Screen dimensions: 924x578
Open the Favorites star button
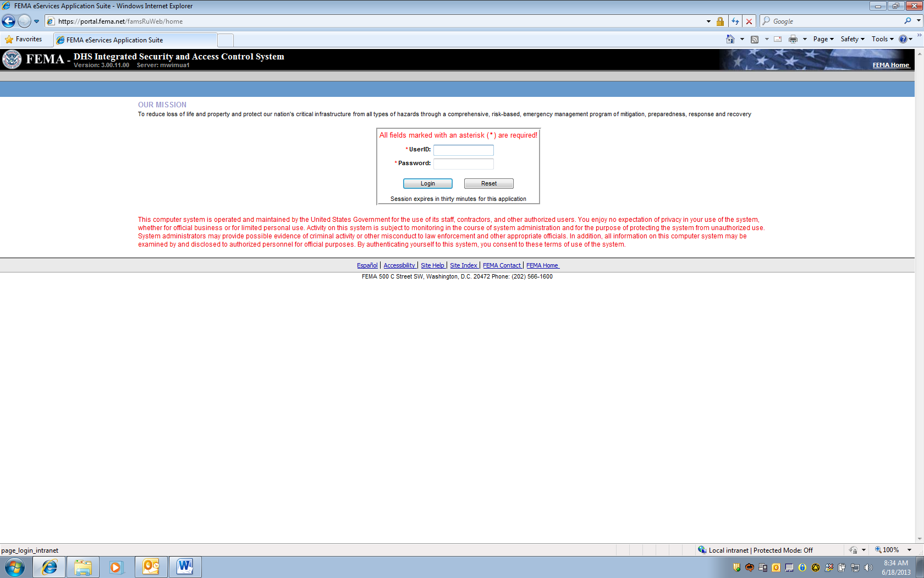click(x=24, y=40)
